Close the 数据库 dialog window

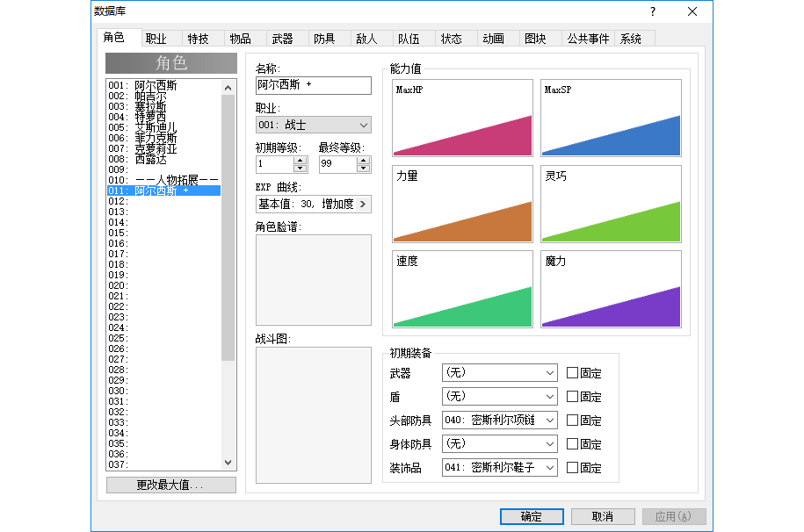tap(692, 11)
